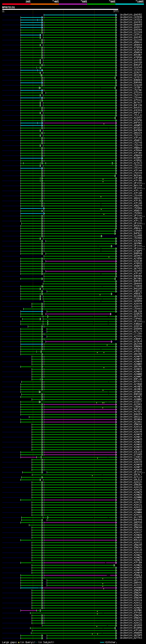The height and width of the screenshot is (644, 146).
Task: Select the label UniRef100_A5BZY9
Action: coord(131,206)
